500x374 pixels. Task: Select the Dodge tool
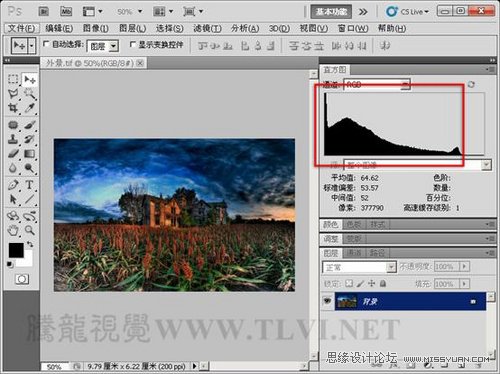pos(30,168)
